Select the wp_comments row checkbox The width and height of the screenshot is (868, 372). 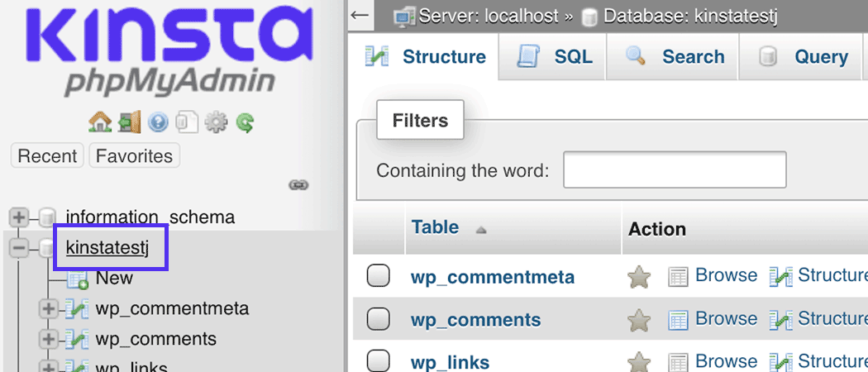click(x=378, y=319)
